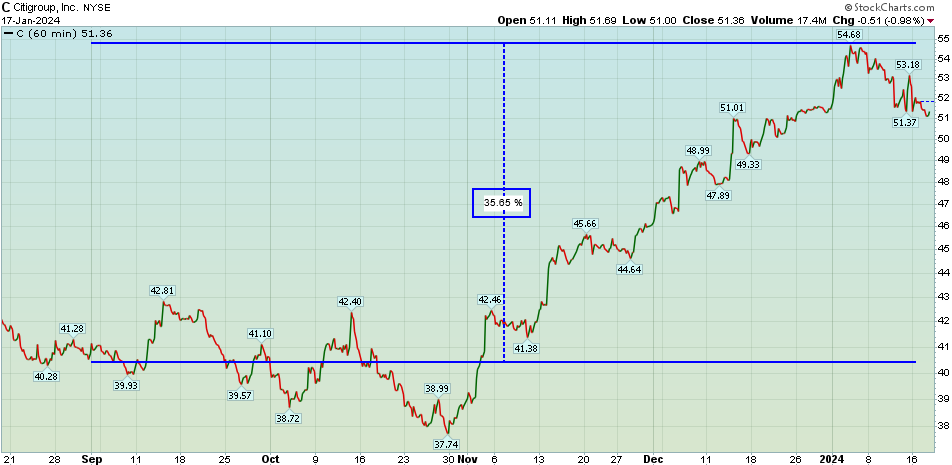Click the 41.28 price label

pyautogui.click(x=72, y=328)
